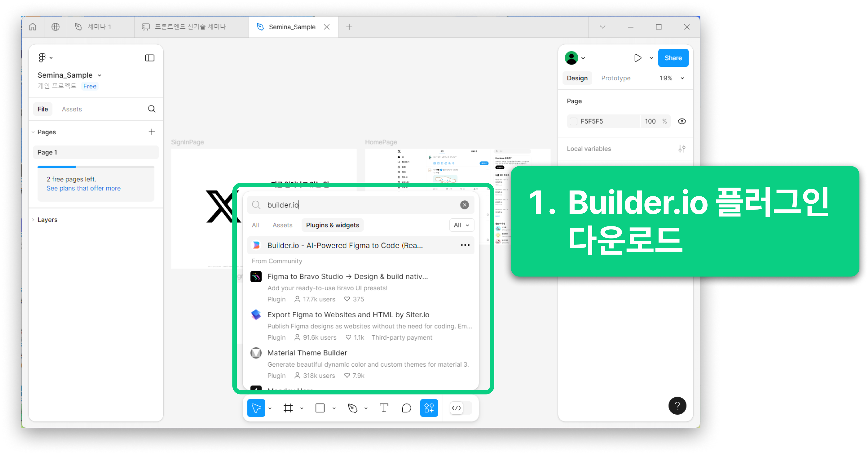
Task: Select Page 1 in pages list
Action: click(96, 152)
